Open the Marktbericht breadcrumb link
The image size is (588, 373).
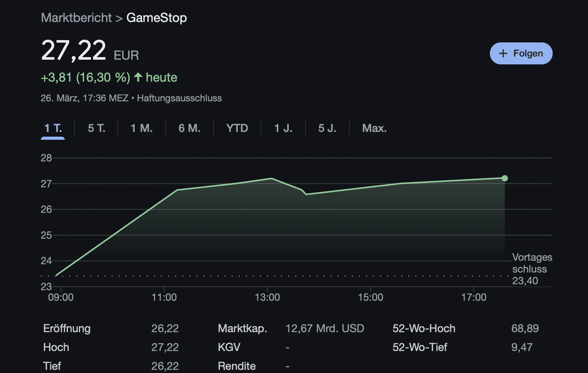tap(76, 18)
